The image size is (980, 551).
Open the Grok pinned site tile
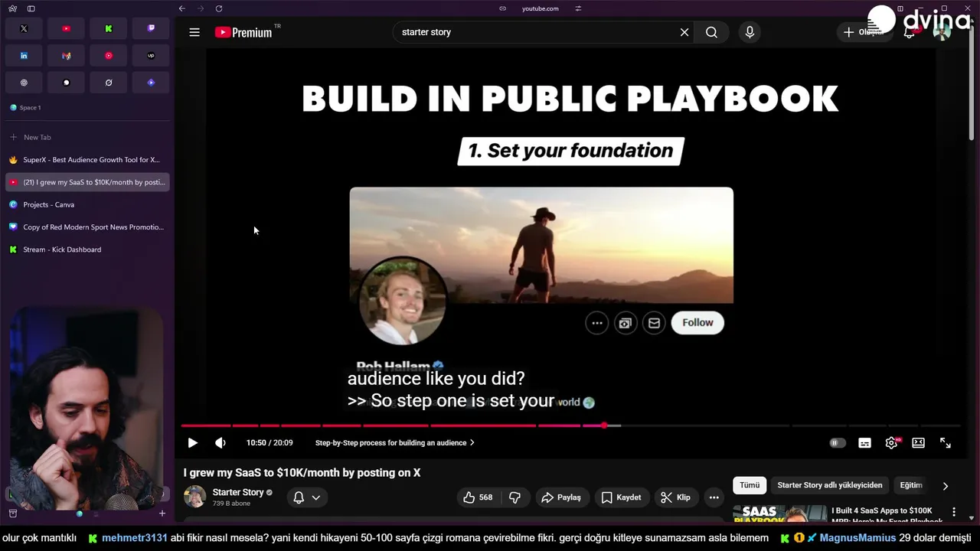pyautogui.click(x=109, y=83)
